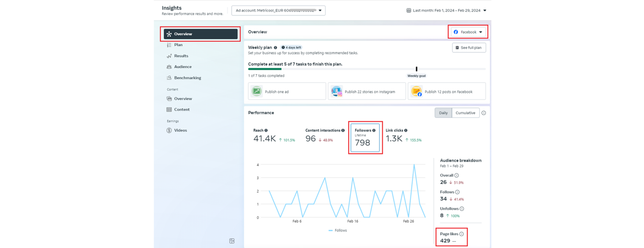Click the See full plan button
Viewport: 644px width, 248px height.
pyautogui.click(x=469, y=48)
